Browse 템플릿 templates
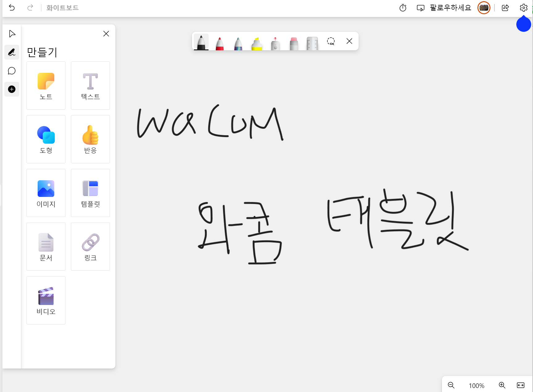 (90, 193)
